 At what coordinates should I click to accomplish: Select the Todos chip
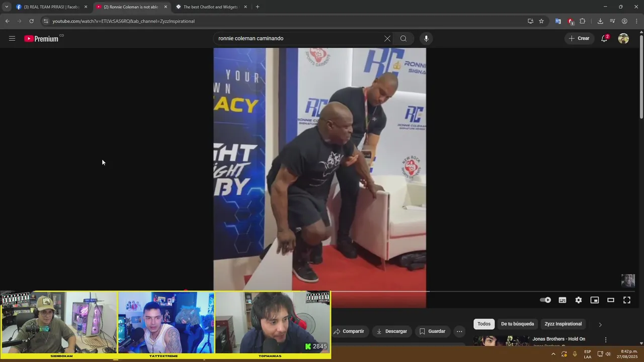tap(484, 324)
